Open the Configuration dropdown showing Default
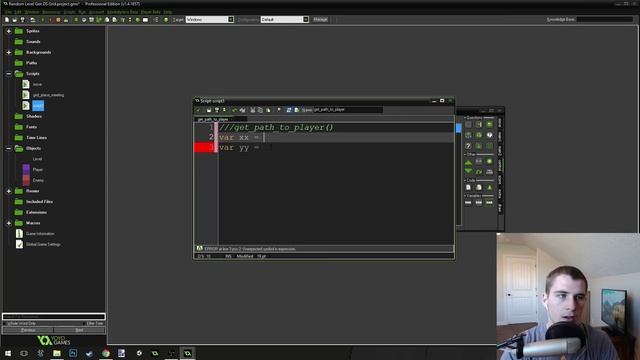Viewport: 640px width, 360px height. [x=306, y=20]
